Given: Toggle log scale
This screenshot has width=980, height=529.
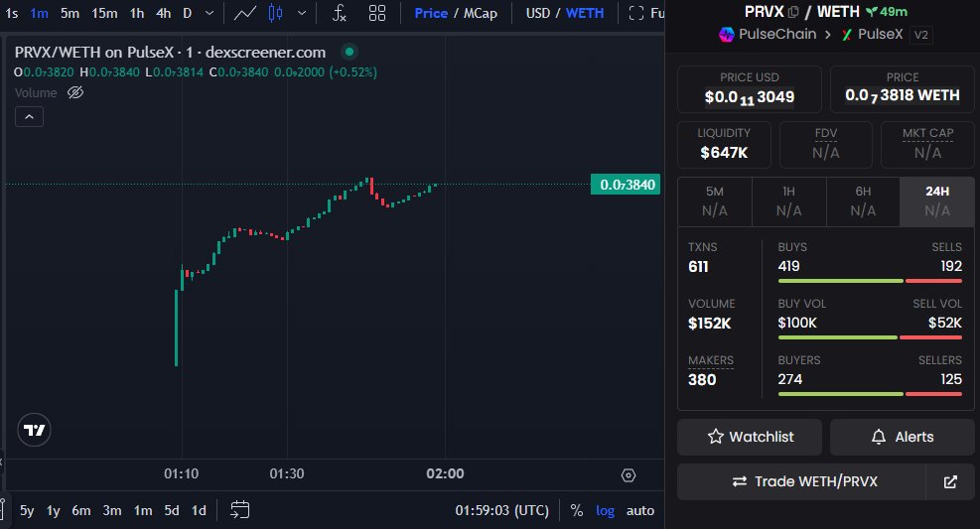Looking at the screenshot, I should point(605,510).
